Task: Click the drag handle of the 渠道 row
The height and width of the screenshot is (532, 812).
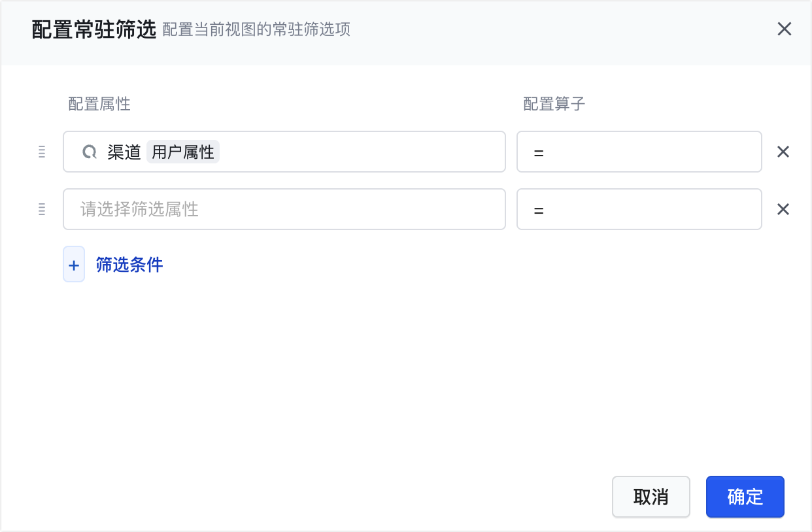Action: coord(42,152)
